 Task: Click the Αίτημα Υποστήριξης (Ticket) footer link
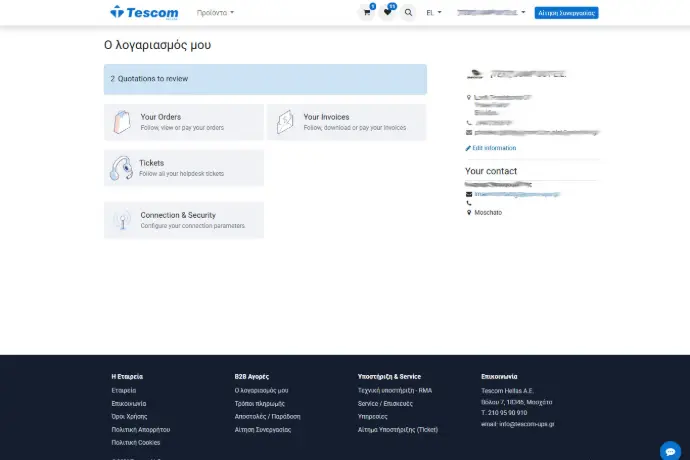click(x=398, y=429)
